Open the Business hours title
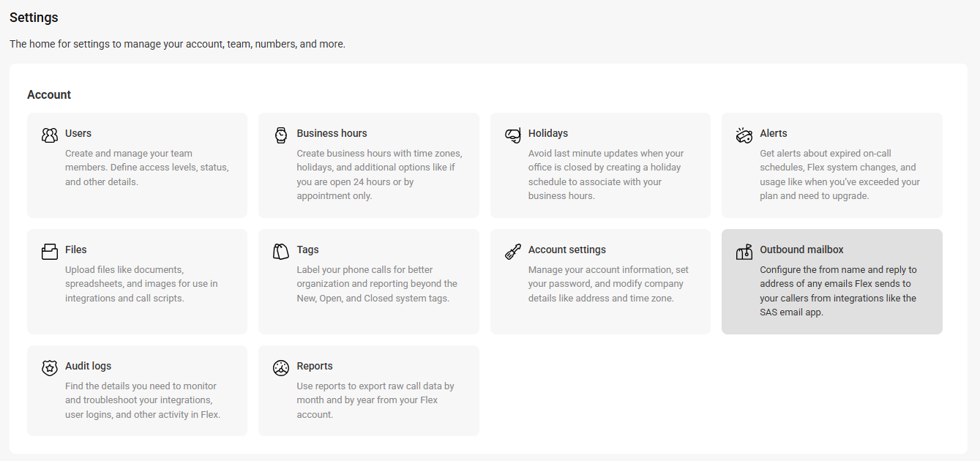Screen dimensions: 980x461 click(x=332, y=133)
